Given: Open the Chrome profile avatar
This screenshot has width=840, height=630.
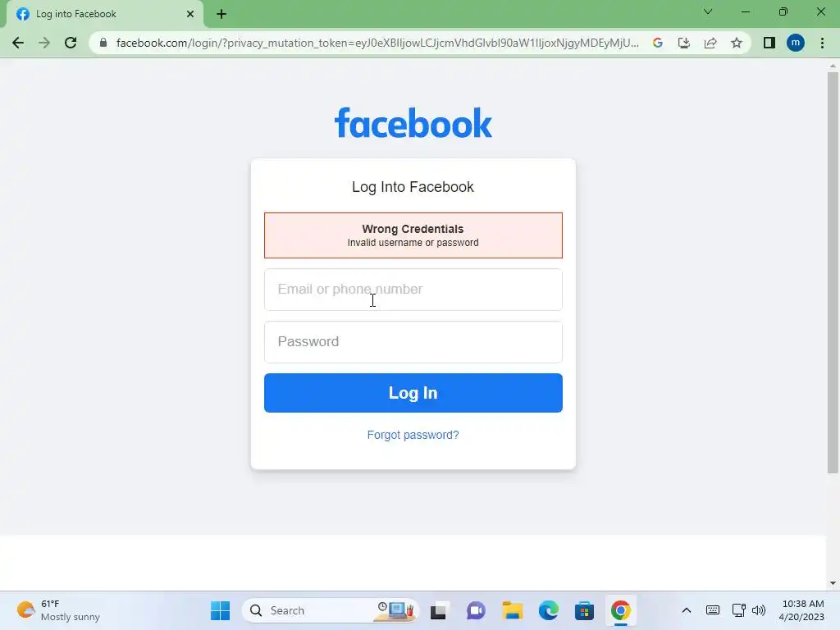Looking at the screenshot, I should pos(796,43).
